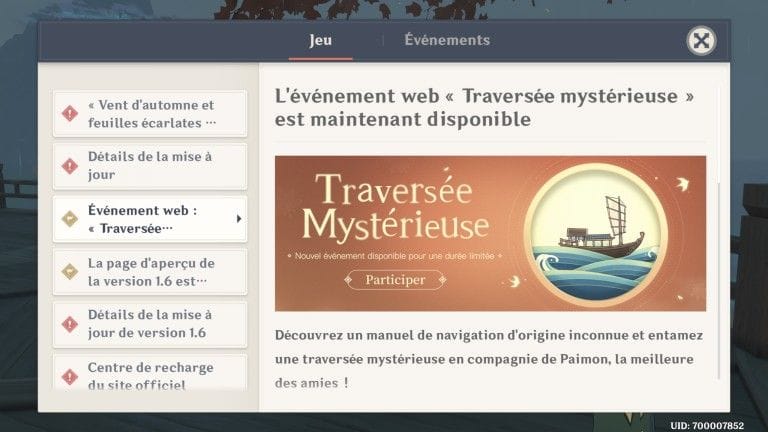Click gold diamond icon beside La page d'aperçu entry
This screenshot has width=768, height=432.
tap(70, 271)
